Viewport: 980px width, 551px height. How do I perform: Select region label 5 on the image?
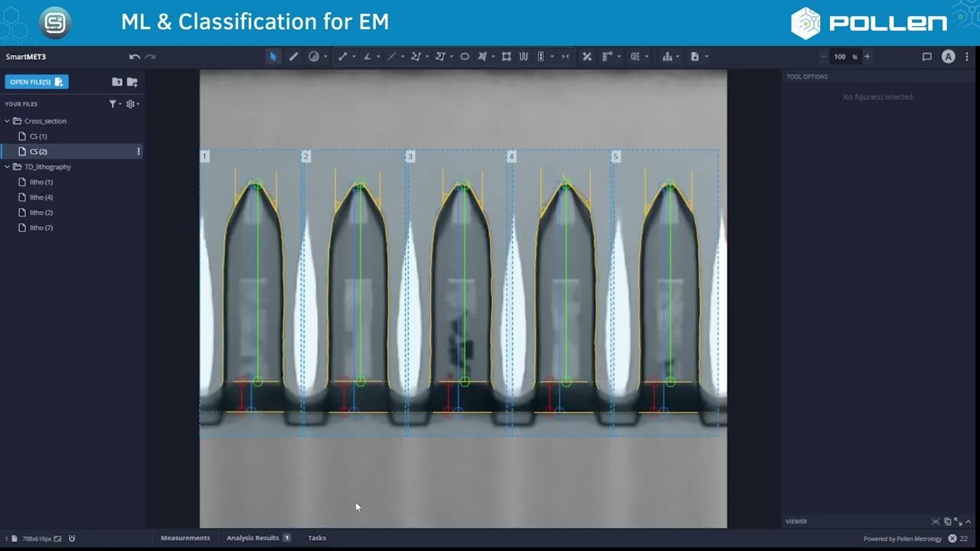(x=616, y=156)
